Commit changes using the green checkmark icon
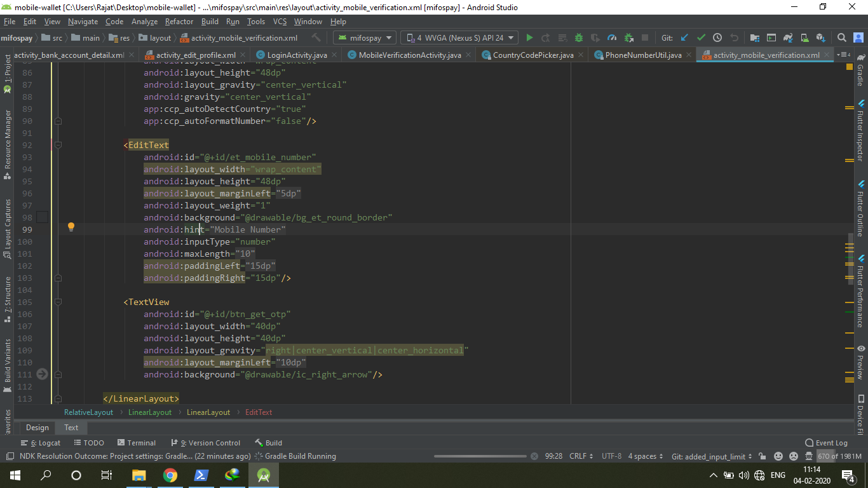The image size is (868, 488). [700, 37]
